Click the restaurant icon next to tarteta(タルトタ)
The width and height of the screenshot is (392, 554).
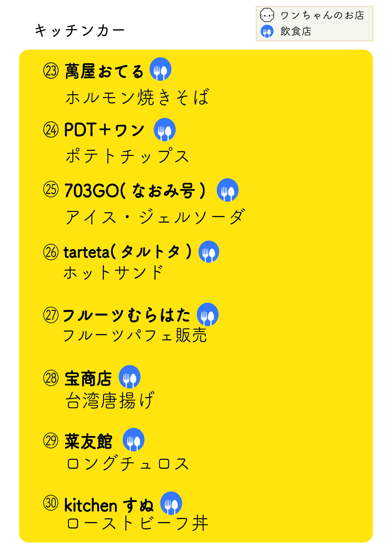click(x=209, y=252)
